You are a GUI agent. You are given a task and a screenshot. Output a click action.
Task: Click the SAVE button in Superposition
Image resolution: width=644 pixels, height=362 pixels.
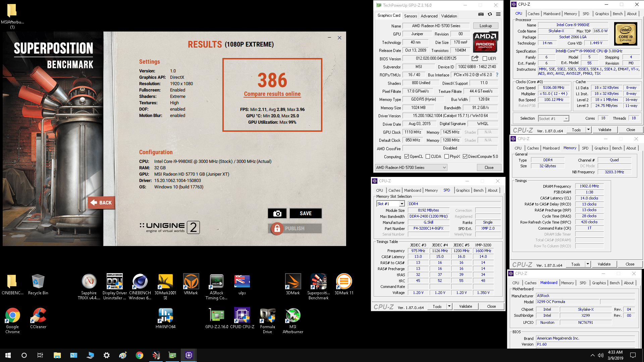306,214
